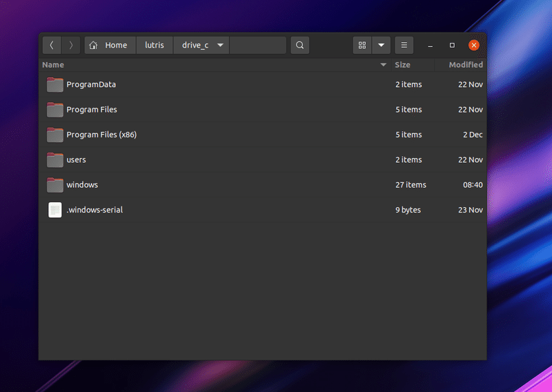Click the windows folder name
The height and width of the screenshot is (392, 552).
click(x=82, y=184)
